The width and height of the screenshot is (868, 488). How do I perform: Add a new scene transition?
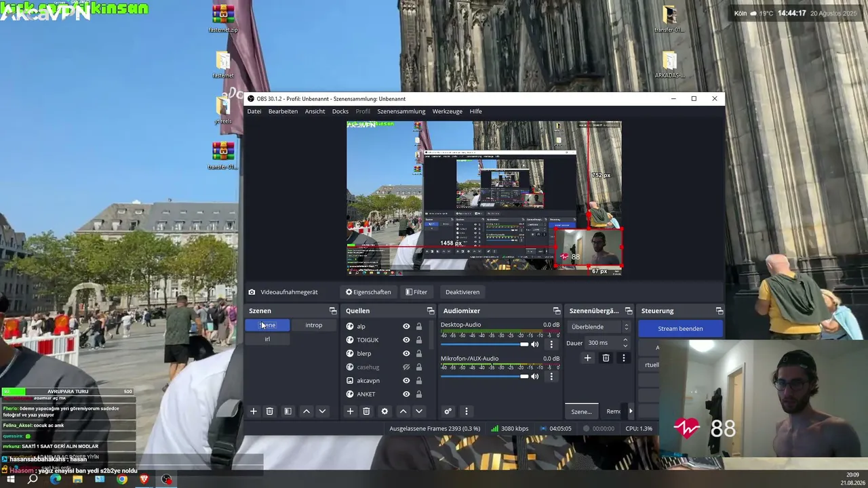coord(587,358)
